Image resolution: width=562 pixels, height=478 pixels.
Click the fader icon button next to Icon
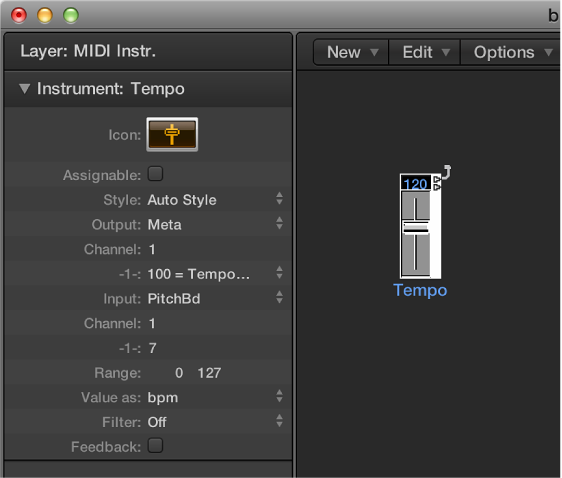coord(172,134)
